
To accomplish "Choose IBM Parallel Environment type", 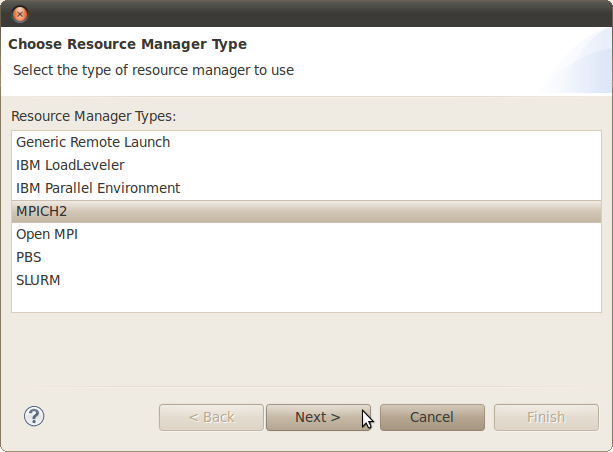I will pyautogui.click(x=306, y=188).
